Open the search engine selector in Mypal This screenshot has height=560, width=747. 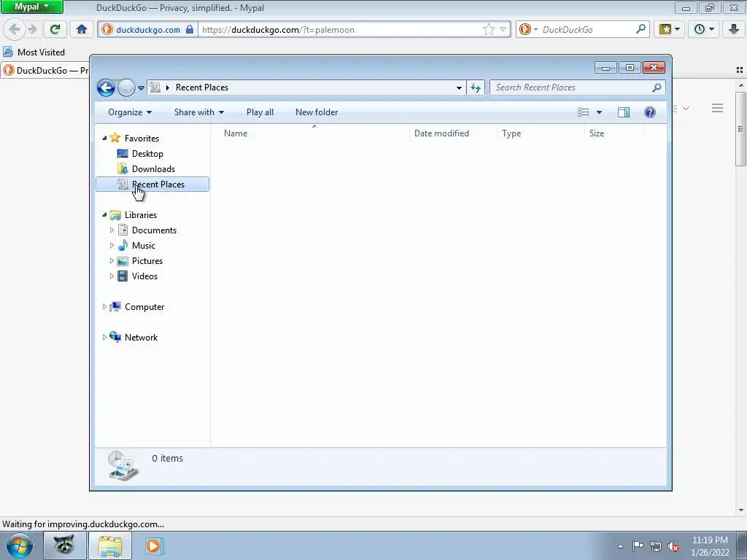(529, 29)
